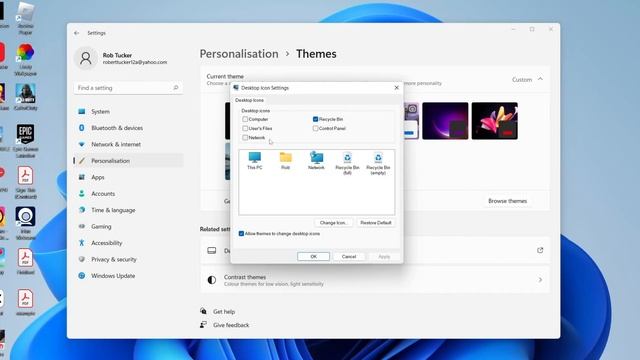Close the Desktop Icon Settings dialog
The width and height of the screenshot is (640, 360).
tap(396, 88)
